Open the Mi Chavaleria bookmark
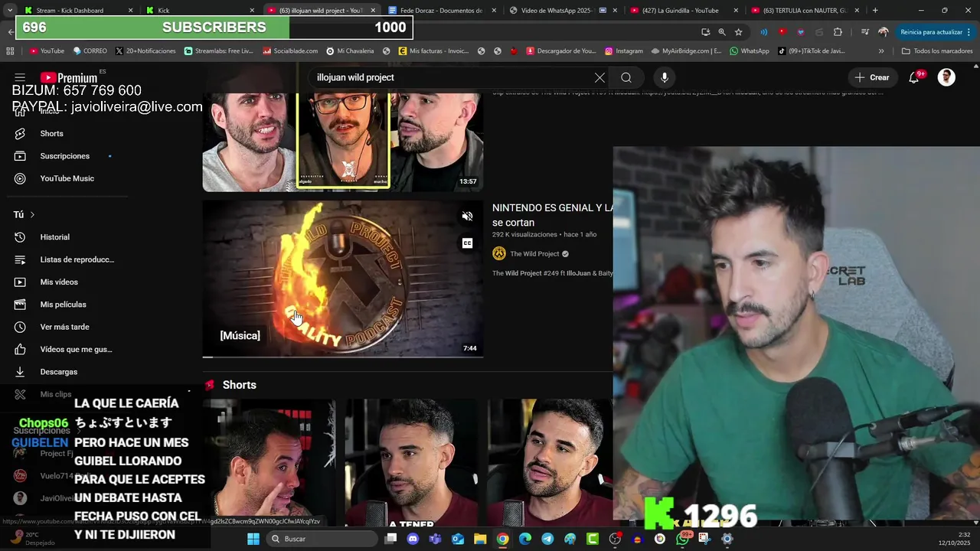The width and height of the screenshot is (980, 551). click(350, 51)
